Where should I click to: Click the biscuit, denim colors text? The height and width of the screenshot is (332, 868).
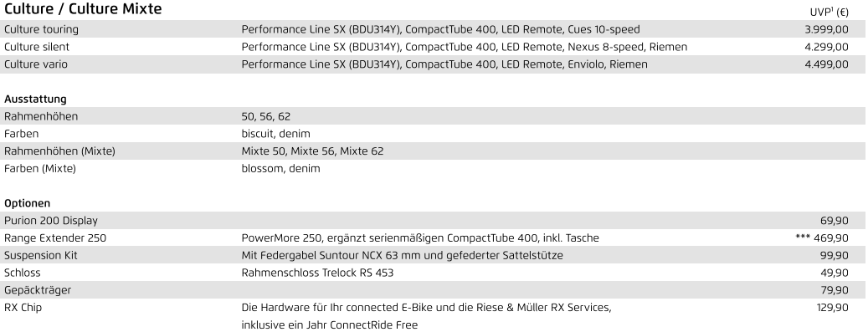[x=275, y=134]
